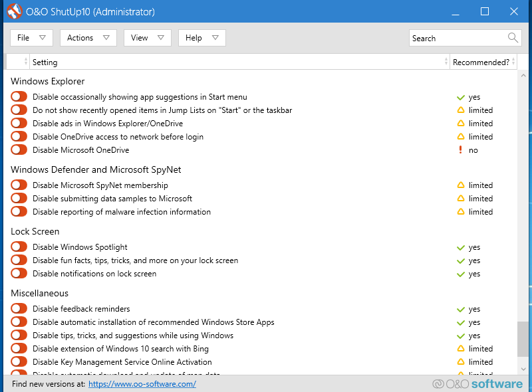Click the warning triangle for SpyNet membership
Image resolution: width=532 pixels, height=392 pixels.
click(x=460, y=185)
